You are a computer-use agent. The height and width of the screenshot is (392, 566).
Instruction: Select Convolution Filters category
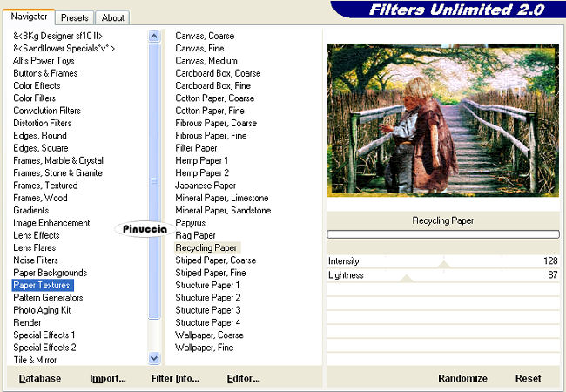coord(47,111)
